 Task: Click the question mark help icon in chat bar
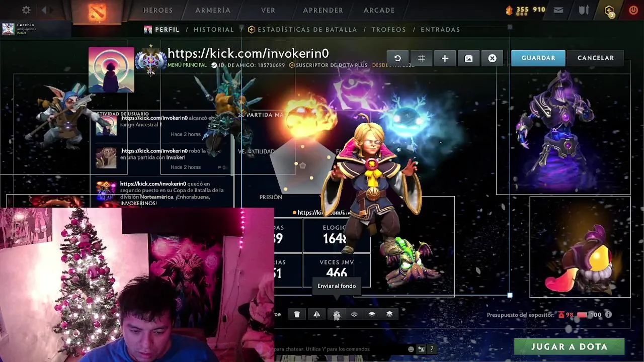coord(431,349)
